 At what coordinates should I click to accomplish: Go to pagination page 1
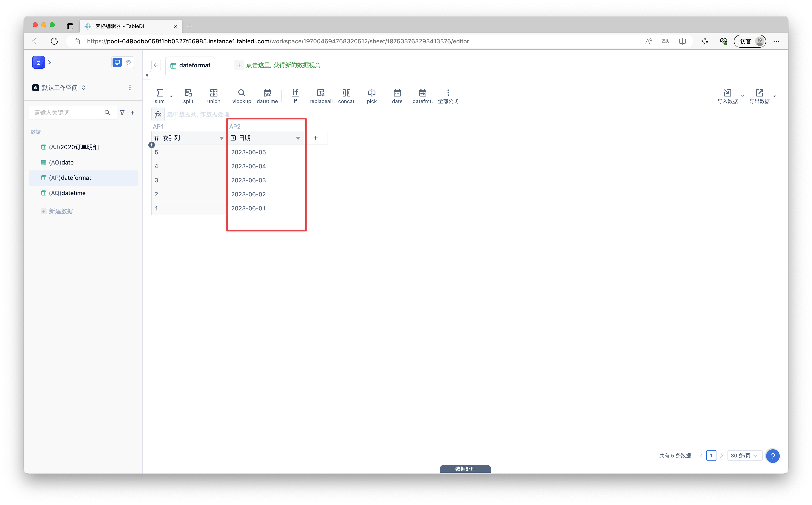(711, 455)
